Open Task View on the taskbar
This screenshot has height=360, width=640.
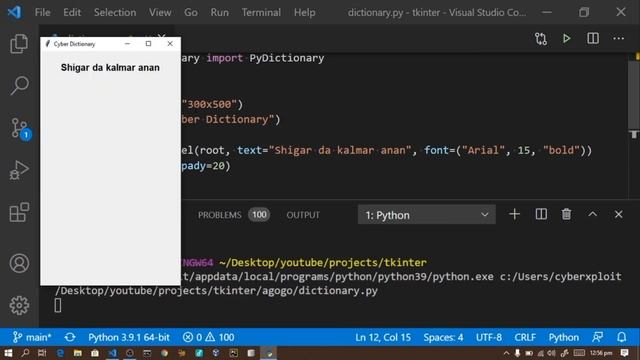pyautogui.click(x=42, y=353)
